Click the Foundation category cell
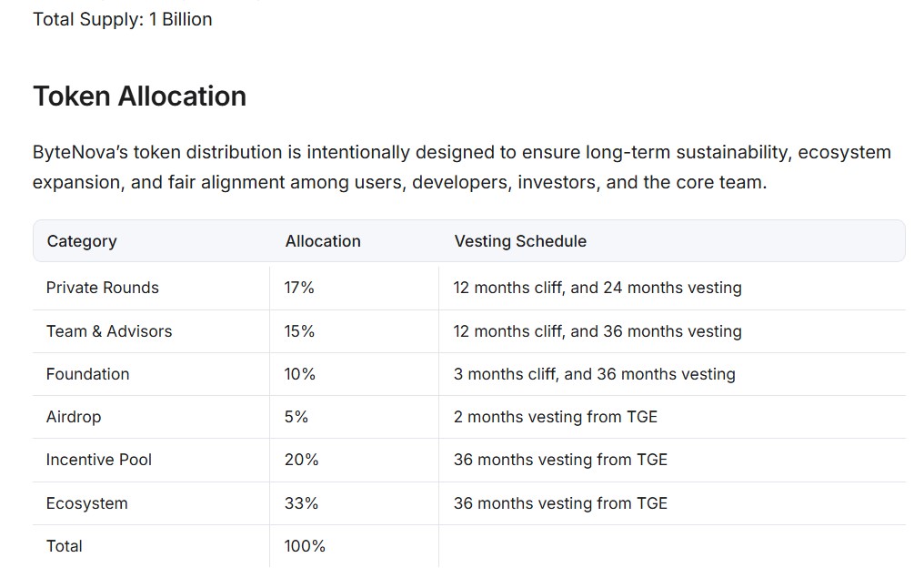924x578 pixels. pyautogui.click(x=88, y=374)
